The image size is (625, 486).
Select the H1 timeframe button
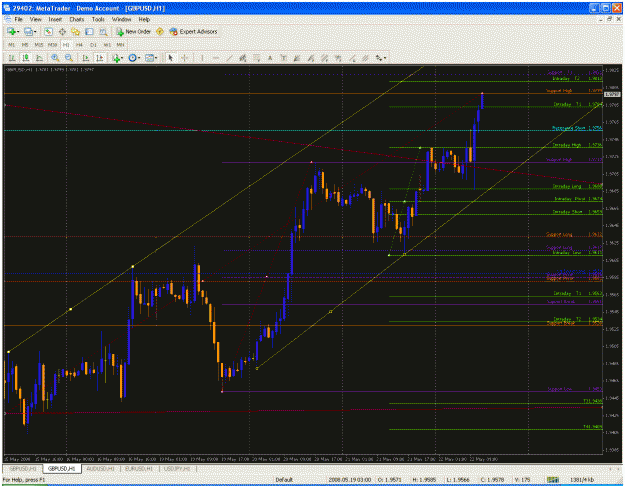pyautogui.click(x=66, y=45)
